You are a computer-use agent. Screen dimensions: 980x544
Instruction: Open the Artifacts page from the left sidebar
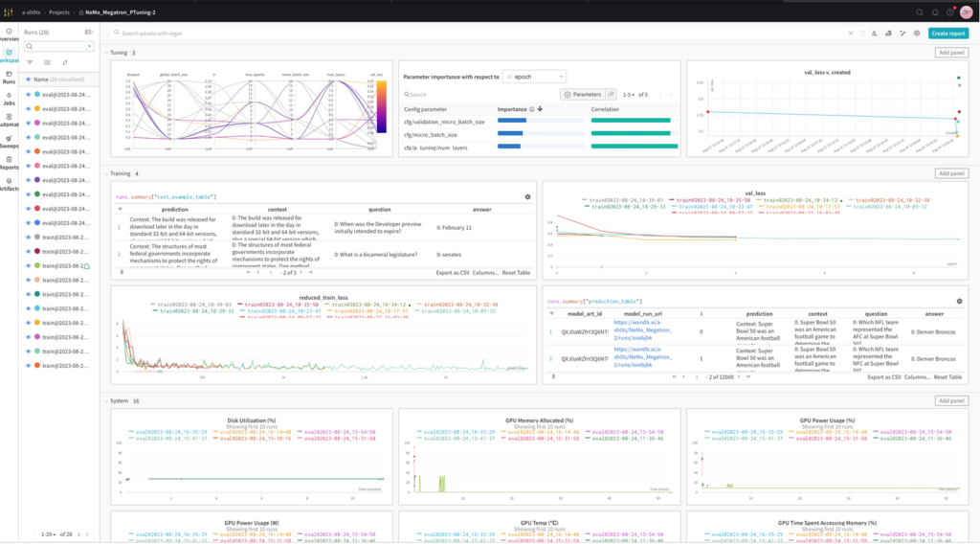9,185
